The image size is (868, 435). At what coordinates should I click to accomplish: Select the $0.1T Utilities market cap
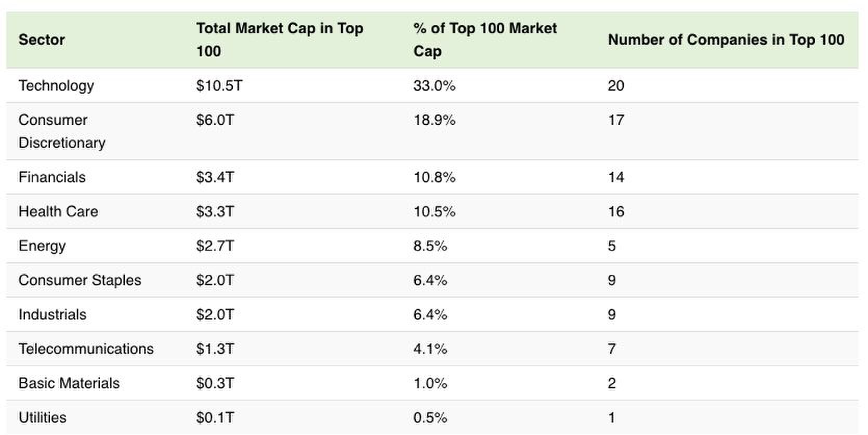(x=215, y=417)
